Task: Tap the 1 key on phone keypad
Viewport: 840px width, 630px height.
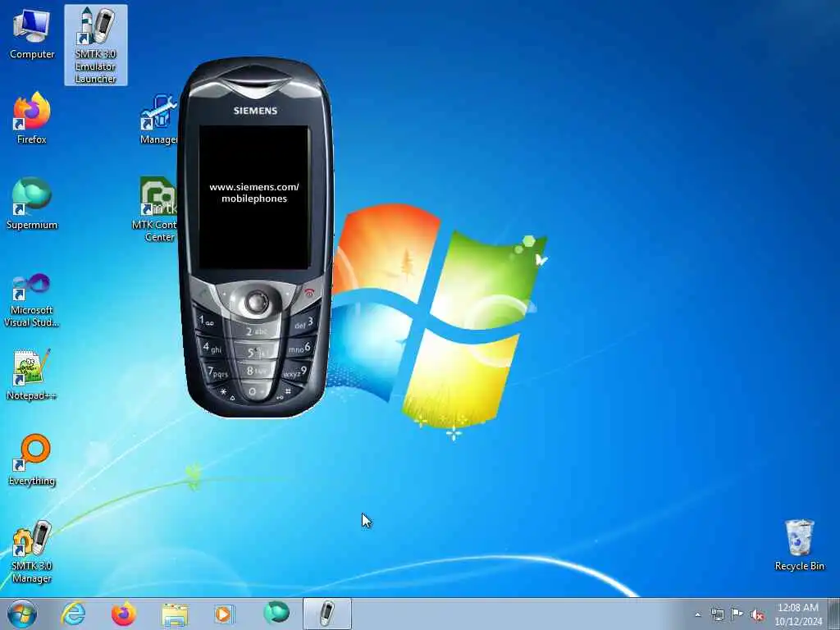Action: coord(208,322)
